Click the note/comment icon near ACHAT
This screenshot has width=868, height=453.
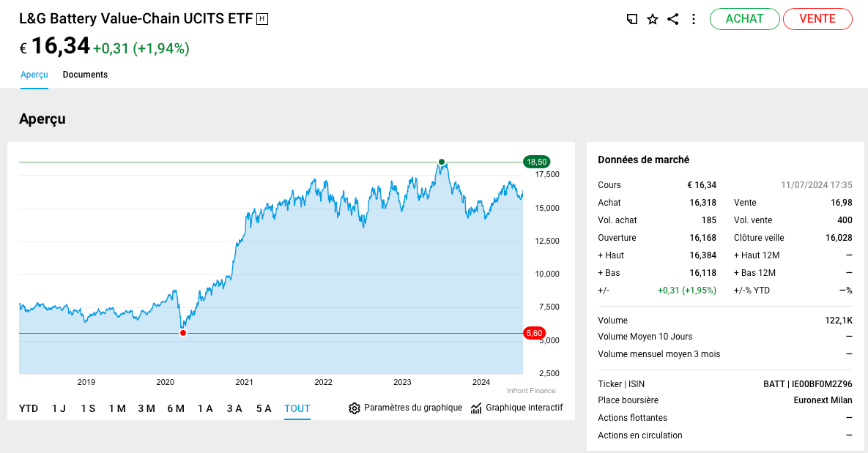point(631,19)
